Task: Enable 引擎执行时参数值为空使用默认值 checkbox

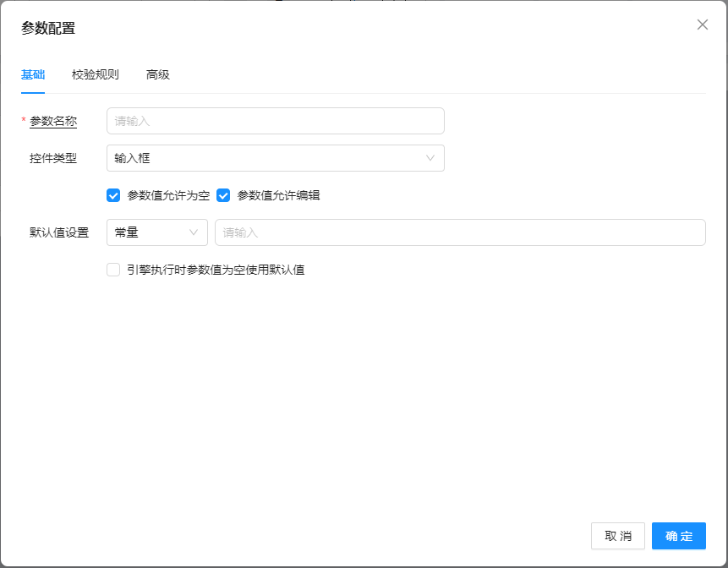Action: (113, 270)
